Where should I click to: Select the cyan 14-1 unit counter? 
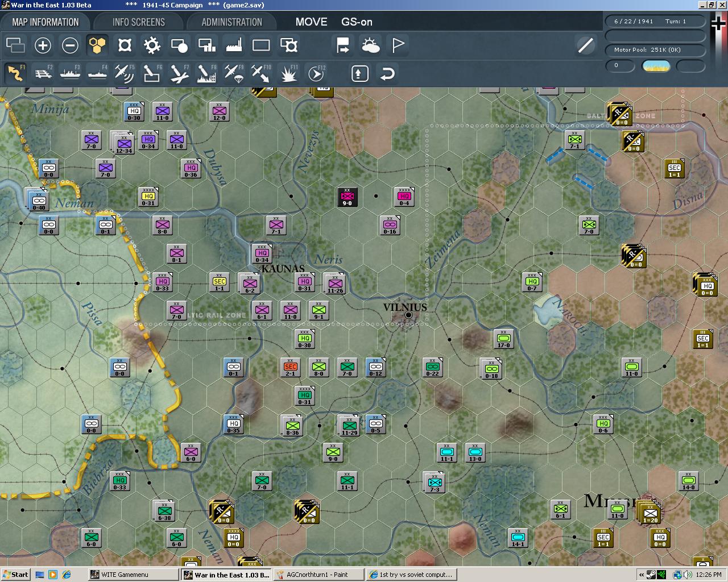518,538
